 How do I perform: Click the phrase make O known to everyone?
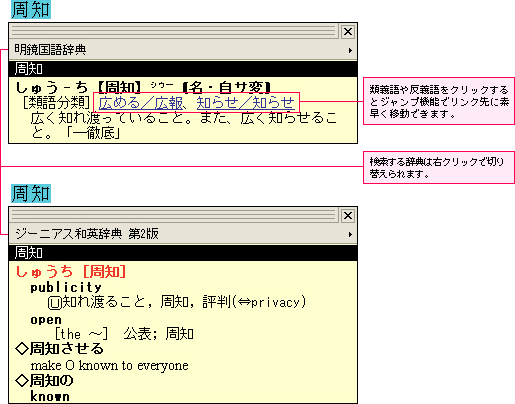click(109, 366)
